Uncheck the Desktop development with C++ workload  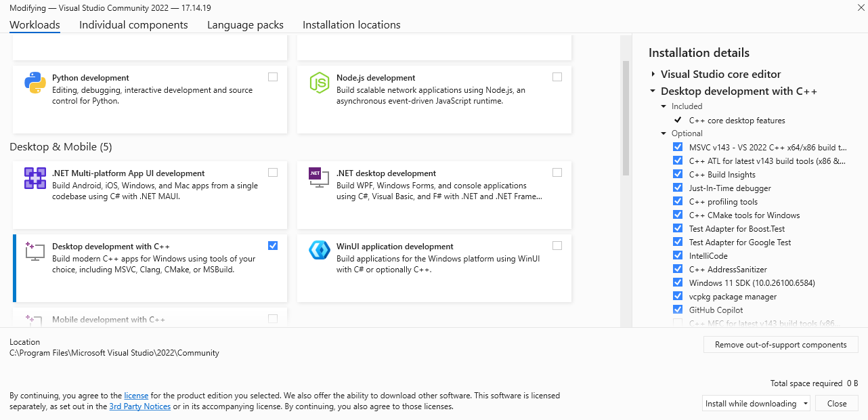pyautogui.click(x=273, y=245)
